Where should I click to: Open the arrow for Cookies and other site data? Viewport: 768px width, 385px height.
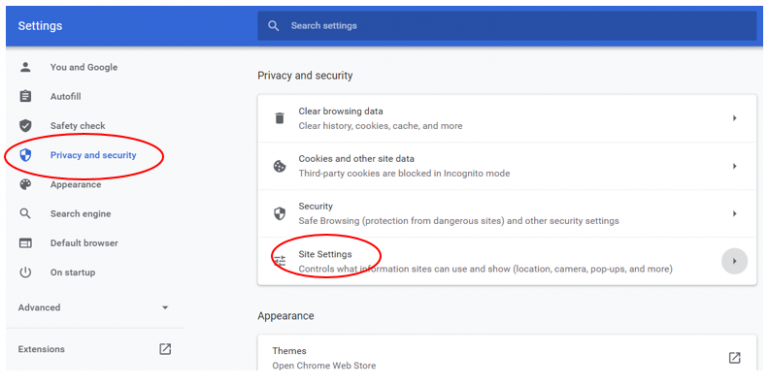734,166
